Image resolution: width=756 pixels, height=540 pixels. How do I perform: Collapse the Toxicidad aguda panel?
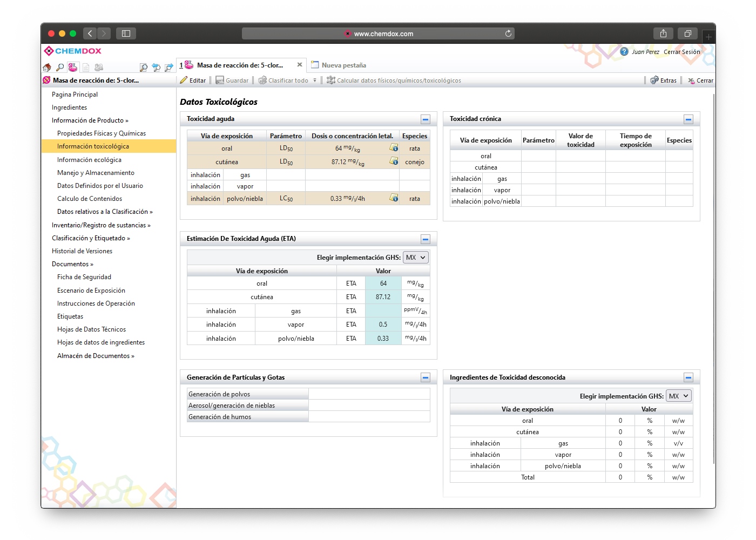pos(426,119)
